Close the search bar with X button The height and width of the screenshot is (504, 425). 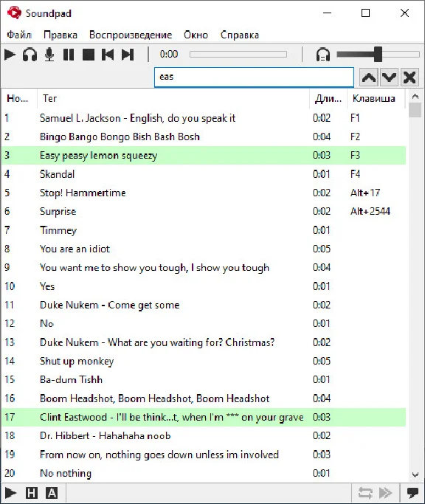click(410, 77)
